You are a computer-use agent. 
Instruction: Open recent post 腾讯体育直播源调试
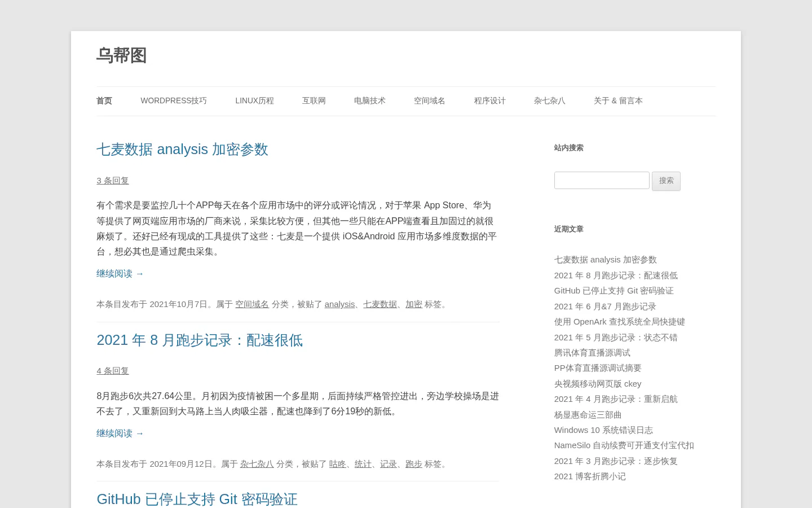[592, 353]
